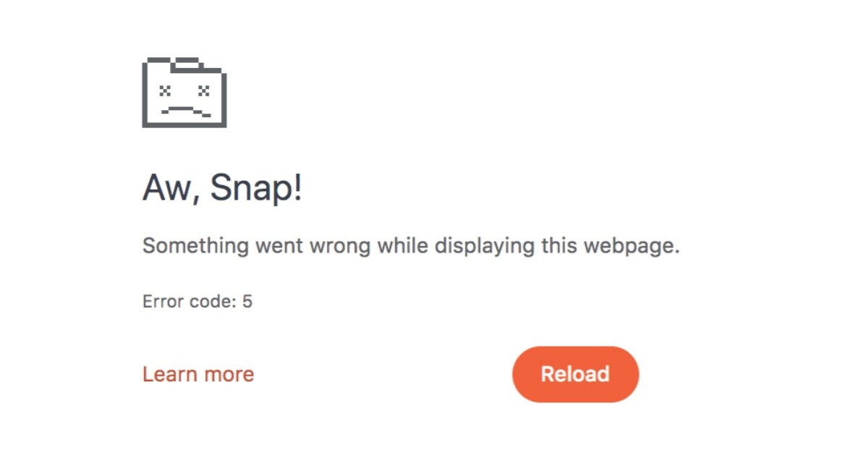
Task: Click the word "Something" in the message
Action: point(195,247)
